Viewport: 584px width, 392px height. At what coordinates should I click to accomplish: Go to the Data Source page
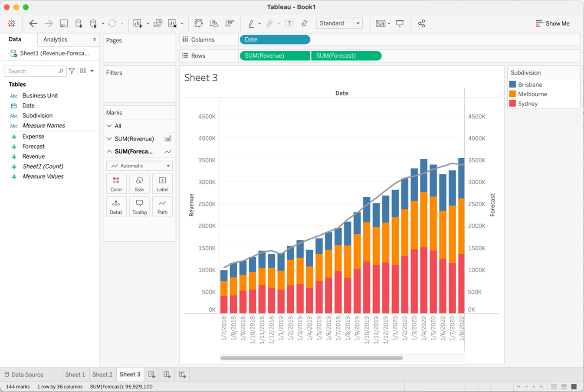pyautogui.click(x=27, y=374)
